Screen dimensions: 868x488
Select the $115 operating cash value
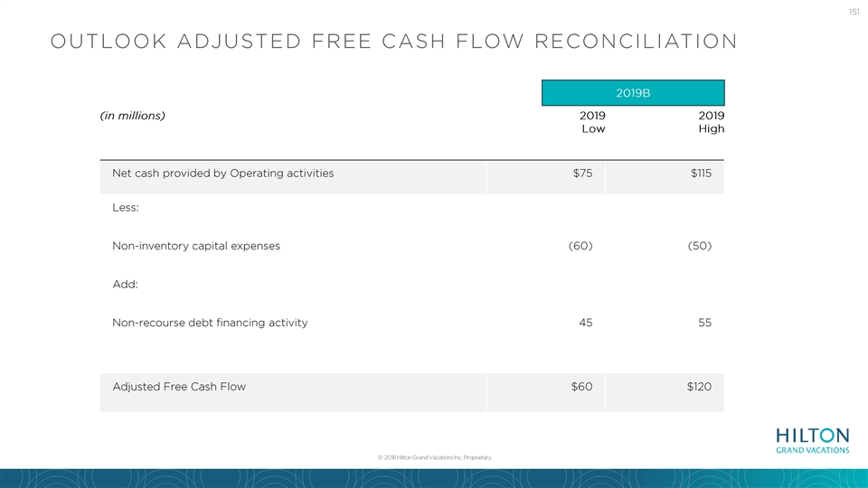[x=701, y=174]
